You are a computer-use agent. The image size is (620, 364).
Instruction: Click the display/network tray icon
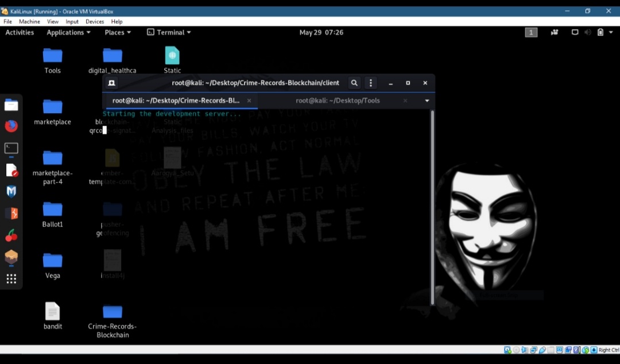(575, 33)
